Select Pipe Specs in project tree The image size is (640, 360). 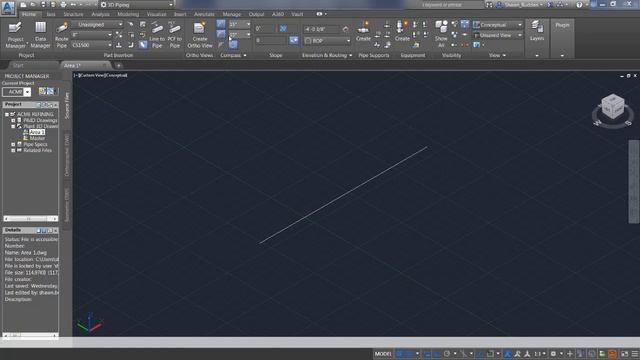click(x=35, y=144)
